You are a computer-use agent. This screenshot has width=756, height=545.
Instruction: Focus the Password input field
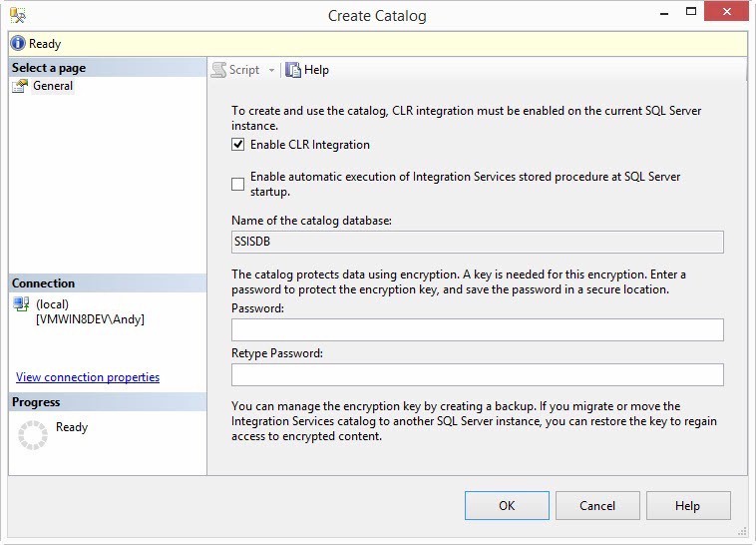point(477,330)
